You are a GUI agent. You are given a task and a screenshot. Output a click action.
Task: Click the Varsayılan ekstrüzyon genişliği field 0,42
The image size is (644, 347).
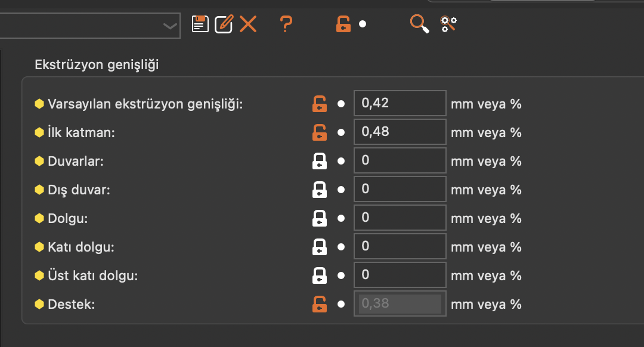(x=400, y=104)
